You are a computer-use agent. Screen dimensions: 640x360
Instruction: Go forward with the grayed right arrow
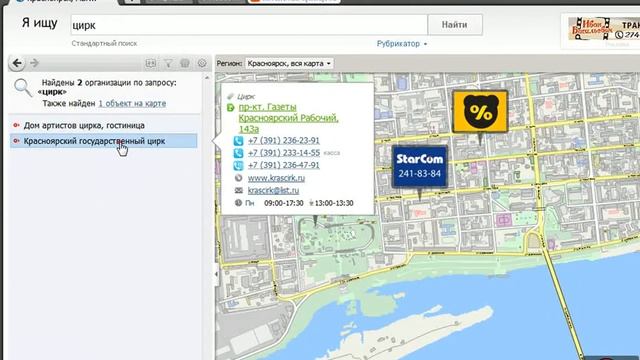(34, 63)
